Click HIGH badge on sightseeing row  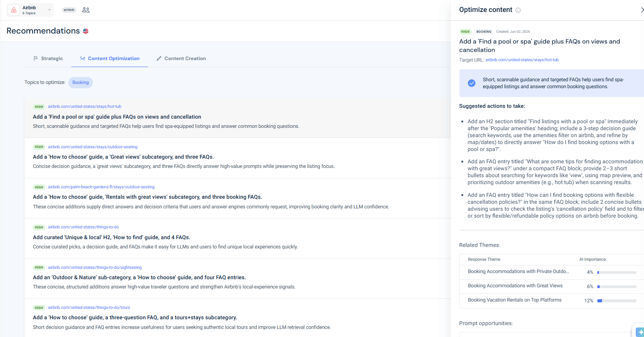click(39, 268)
